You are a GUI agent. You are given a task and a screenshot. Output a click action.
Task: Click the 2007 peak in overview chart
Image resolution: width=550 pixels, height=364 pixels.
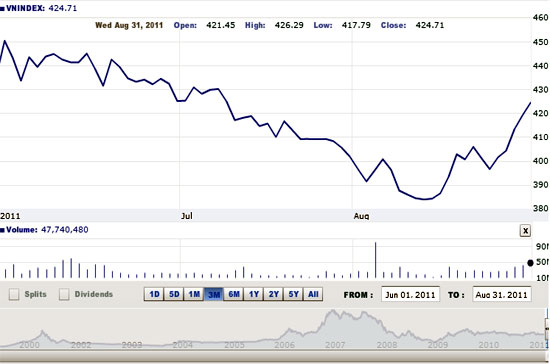pyautogui.click(x=333, y=311)
